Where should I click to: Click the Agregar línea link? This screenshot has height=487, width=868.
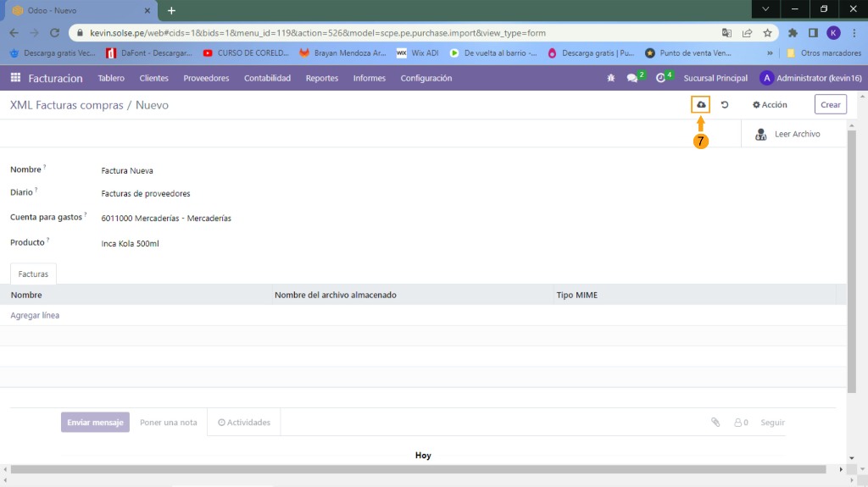tap(35, 315)
